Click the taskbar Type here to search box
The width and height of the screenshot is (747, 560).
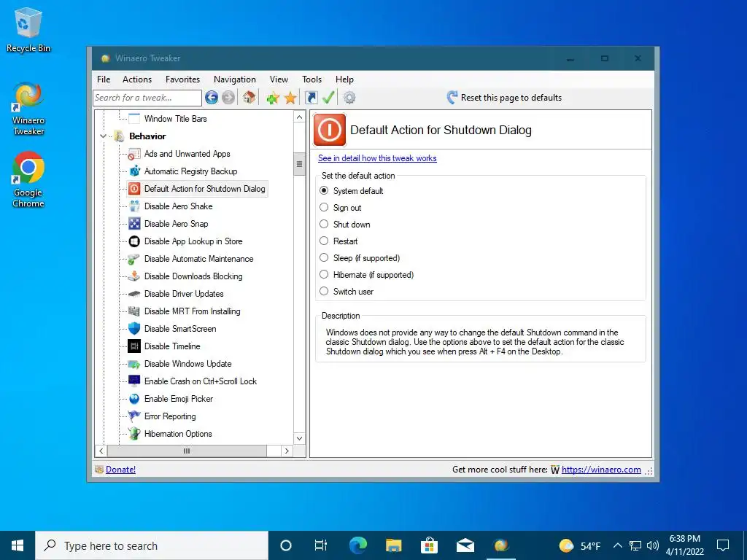point(152,545)
